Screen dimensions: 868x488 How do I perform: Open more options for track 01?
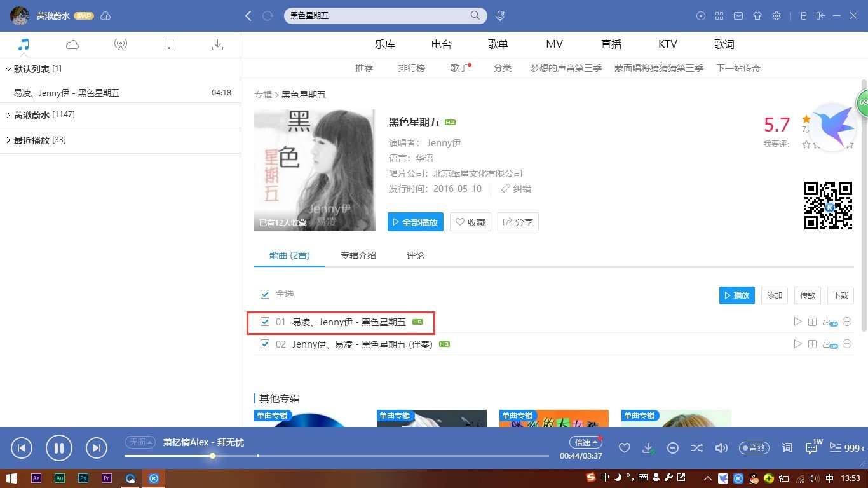847,322
